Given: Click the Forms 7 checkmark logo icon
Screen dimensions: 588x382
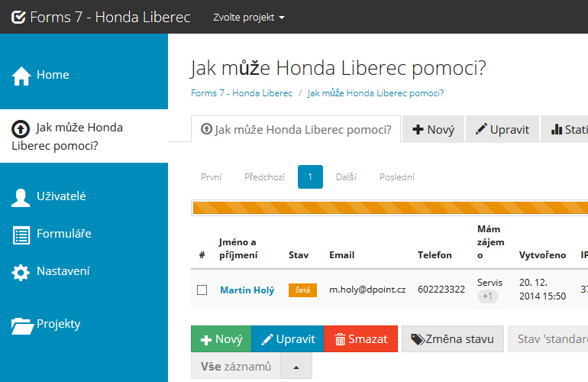Looking at the screenshot, I should tap(18, 17).
